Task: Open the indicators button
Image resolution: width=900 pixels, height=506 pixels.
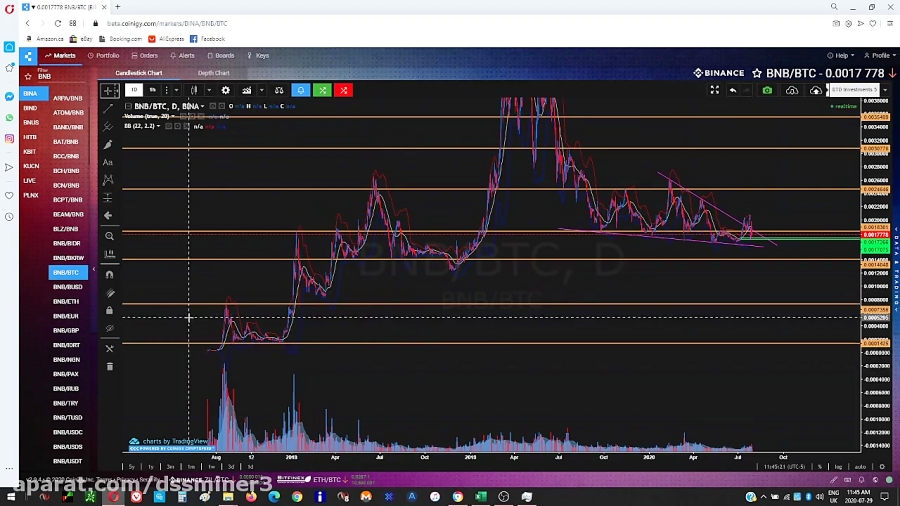Action: pos(246,90)
